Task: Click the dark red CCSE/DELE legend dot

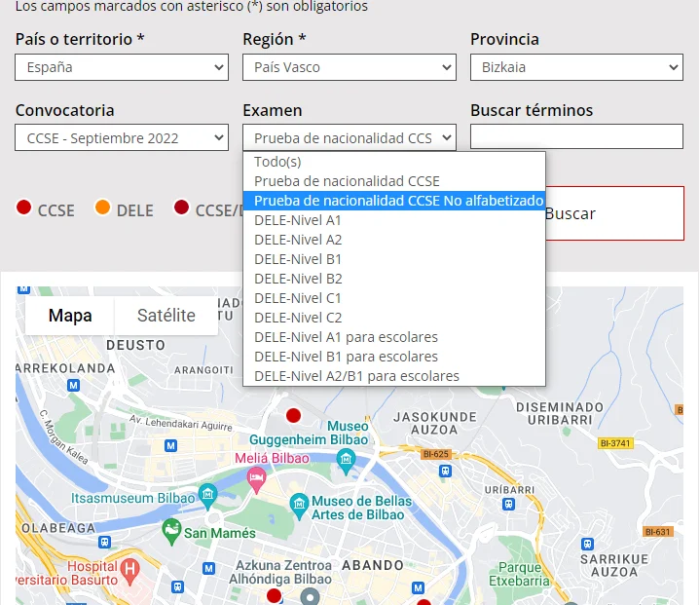Action: 181,208
